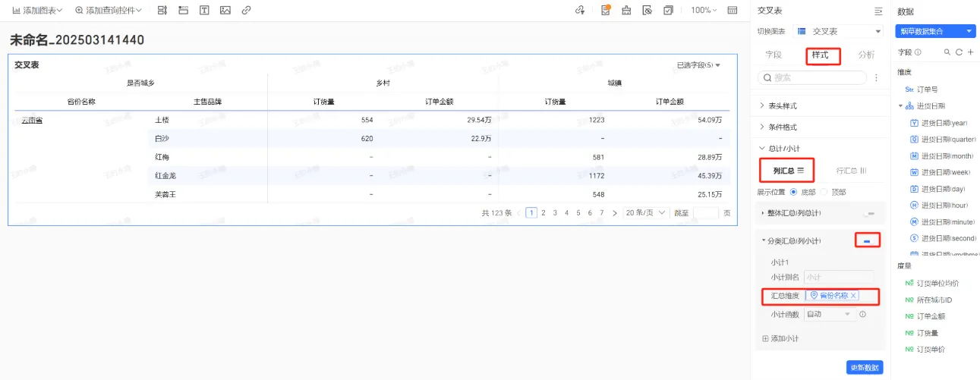Click the preview eye document icon

coord(647,11)
